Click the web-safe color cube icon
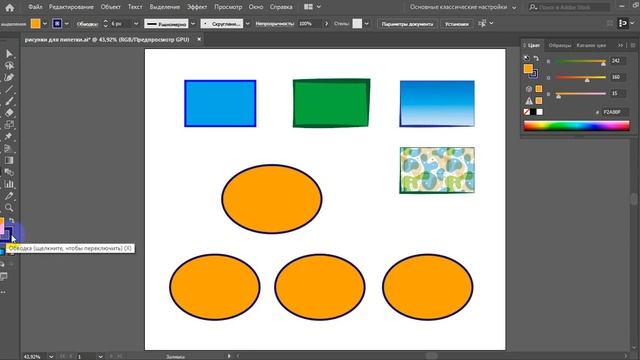This screenshot has width=640, height=360. pyautogui.click(x=529, y=89)
